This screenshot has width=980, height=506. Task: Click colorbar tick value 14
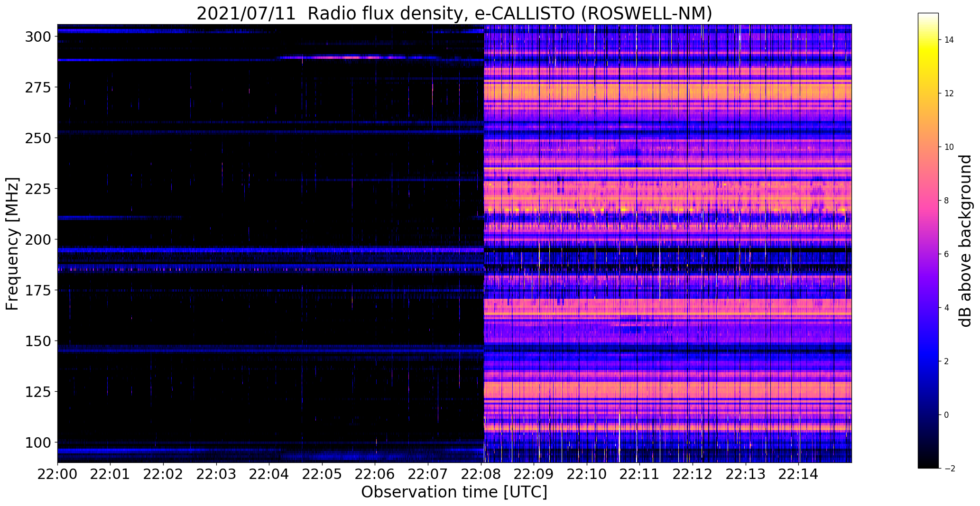pos(949,40)
